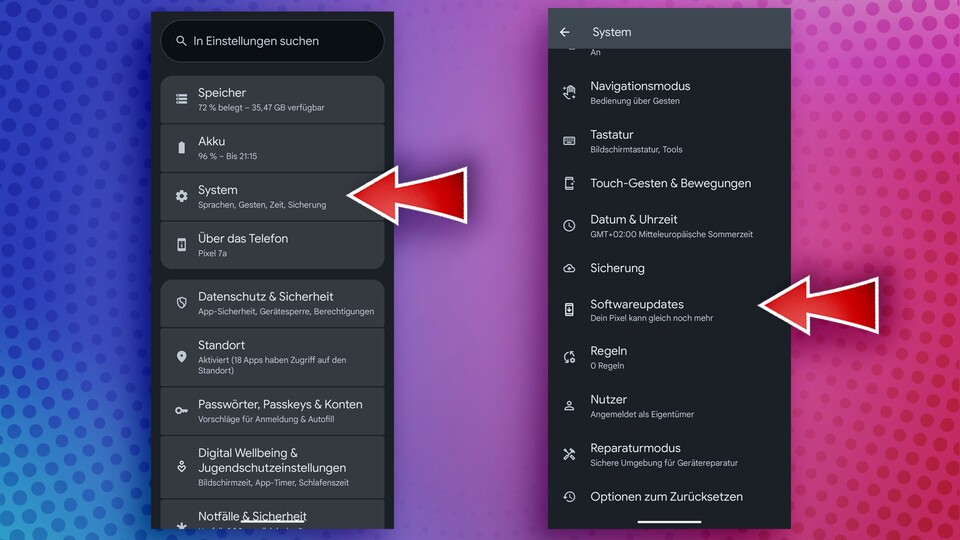Focus the 'In Einstellungen suchen' search field
This screenshot has width=960, height=540.
[272, 41]
